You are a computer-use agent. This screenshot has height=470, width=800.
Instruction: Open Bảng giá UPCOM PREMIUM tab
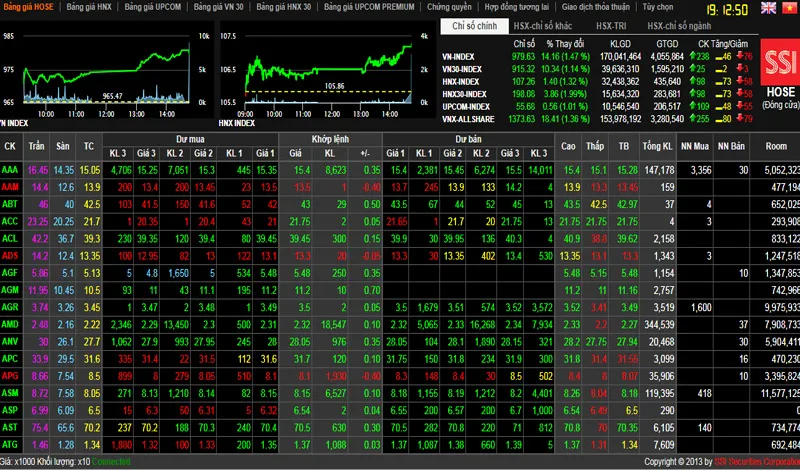click(369, 7)
